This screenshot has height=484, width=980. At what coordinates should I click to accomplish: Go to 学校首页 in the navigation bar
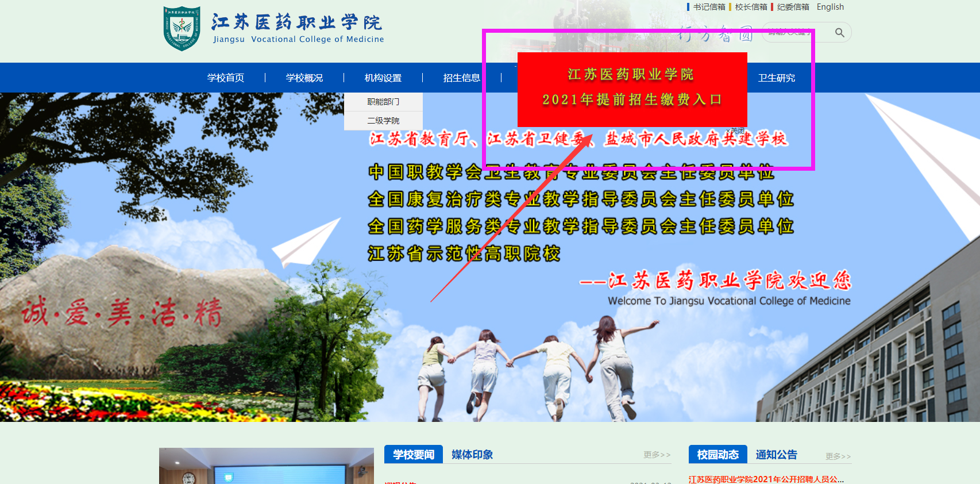(226, 78)
